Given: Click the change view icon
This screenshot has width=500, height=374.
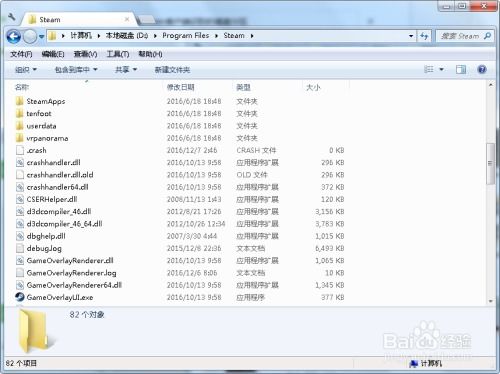Looking at the screenshot, I should pos(429,69).
